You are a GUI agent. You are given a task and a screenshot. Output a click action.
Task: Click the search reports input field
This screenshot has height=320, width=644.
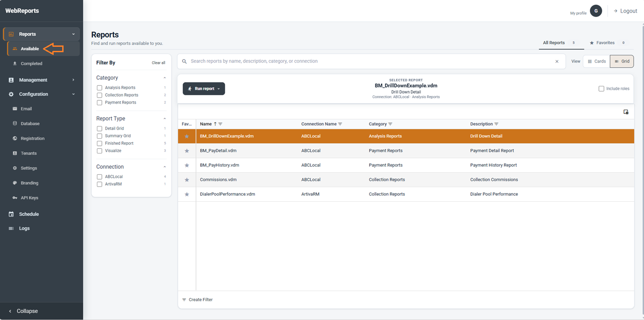click(370, 61)
